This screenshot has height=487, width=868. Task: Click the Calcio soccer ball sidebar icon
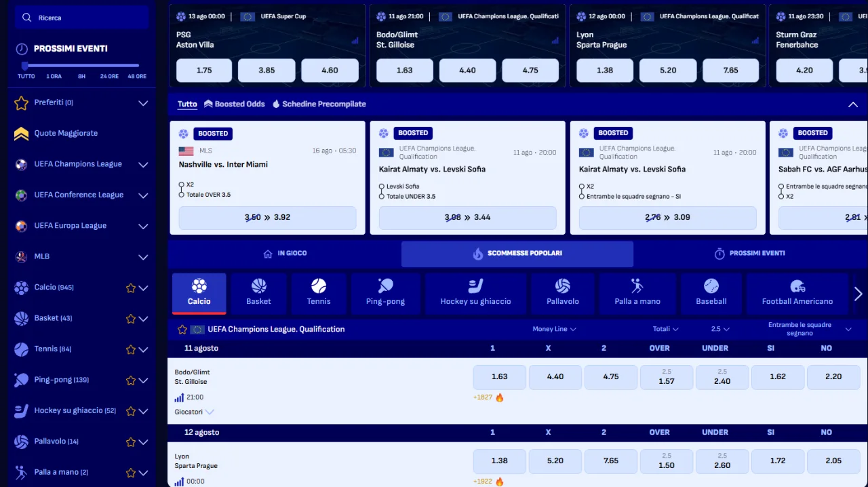[x=21, y=288]
